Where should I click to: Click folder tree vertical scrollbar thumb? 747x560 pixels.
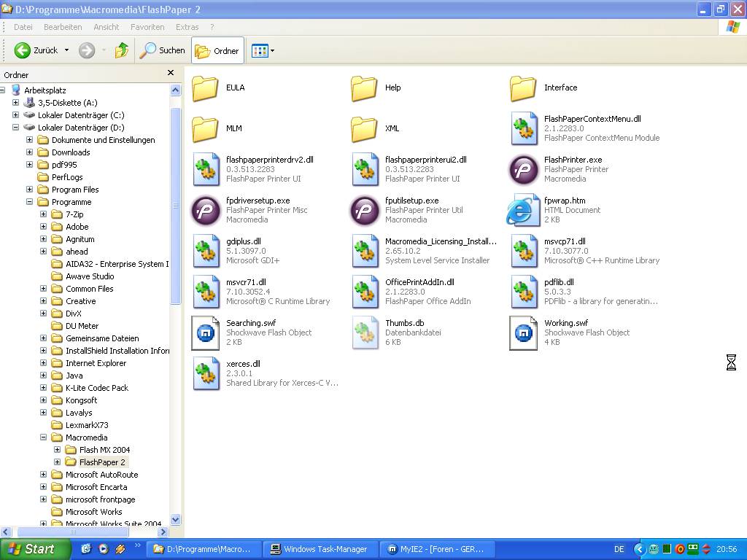point(175,206)
